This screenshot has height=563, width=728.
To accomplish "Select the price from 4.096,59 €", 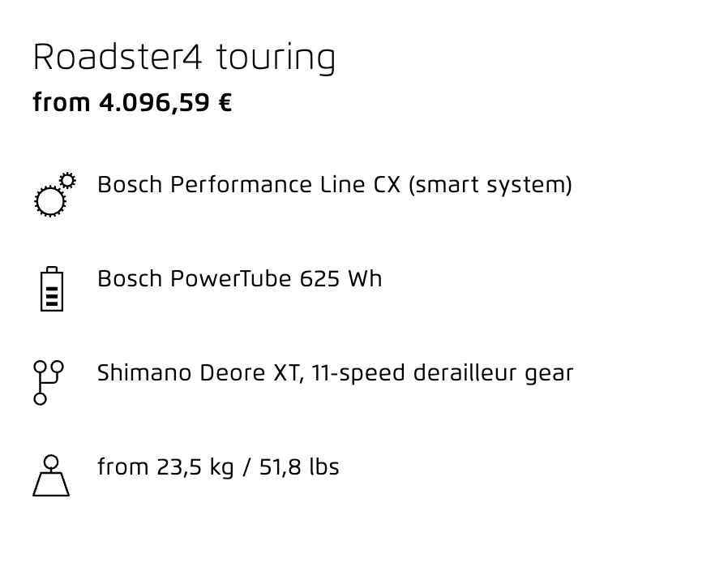I will [x=132, y=103].
